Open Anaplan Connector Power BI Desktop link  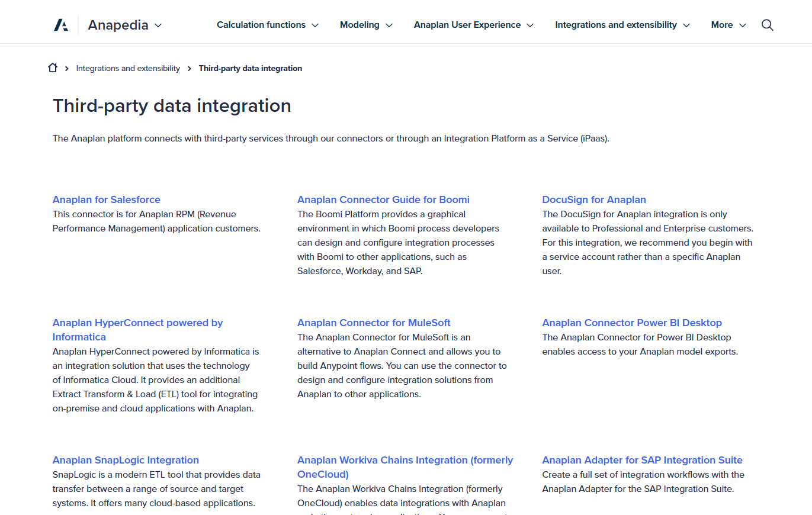(x=632, y=323)
